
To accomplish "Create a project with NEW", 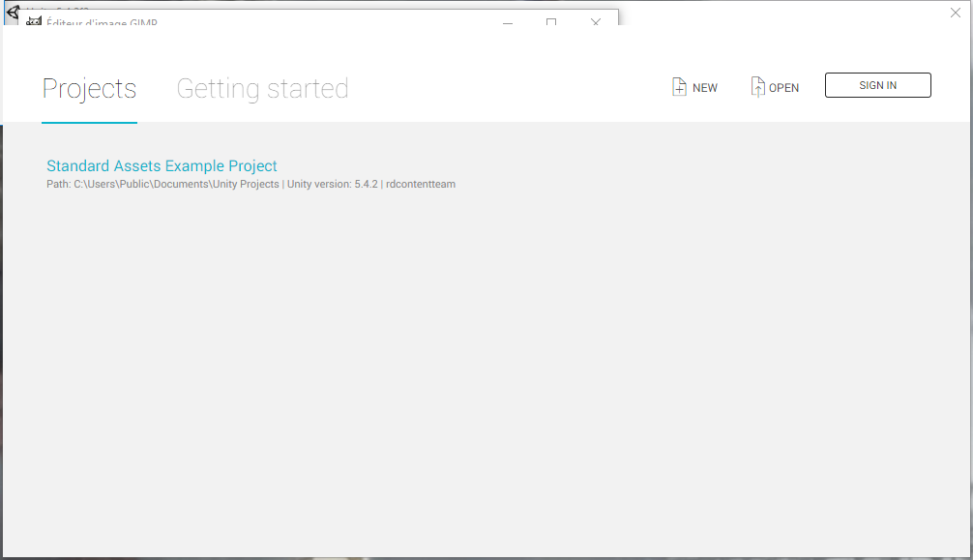I will pos(694,87).
